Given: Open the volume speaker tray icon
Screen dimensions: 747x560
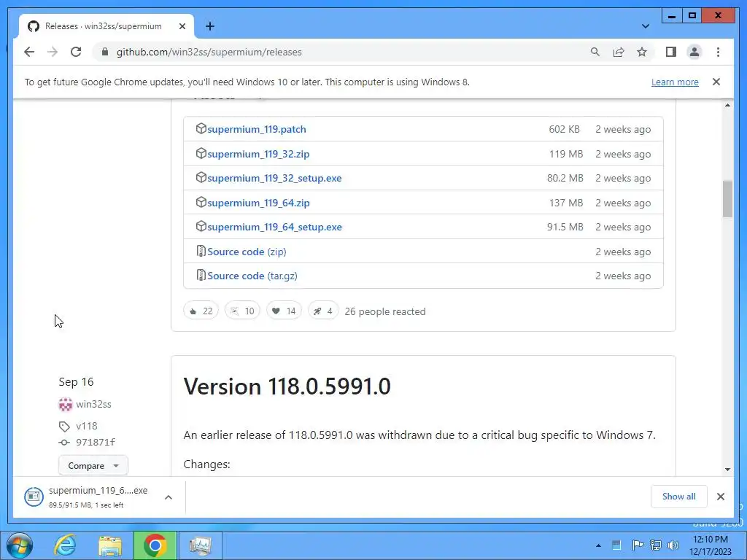Looking at the screenshot, I should tap(673, 545).
